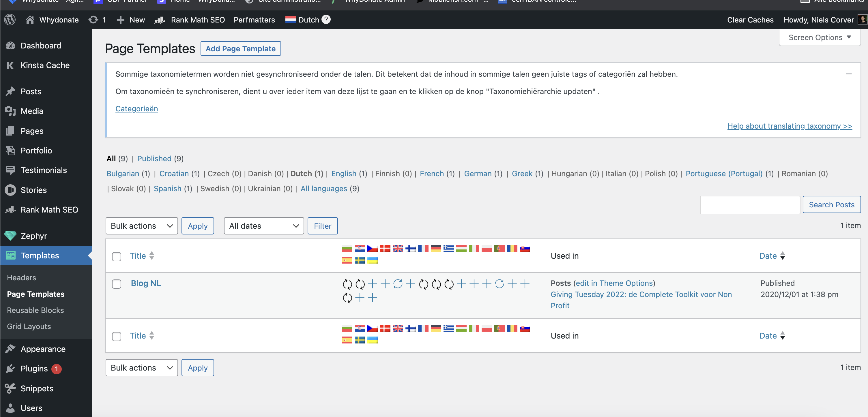868x417 pixels.
Task: Click the Dashboard gauge icon in sidebar
Action: (10, 46)
